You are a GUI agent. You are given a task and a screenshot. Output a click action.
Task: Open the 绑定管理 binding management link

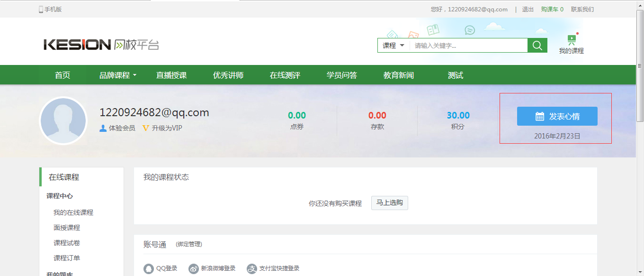(189, 244)
